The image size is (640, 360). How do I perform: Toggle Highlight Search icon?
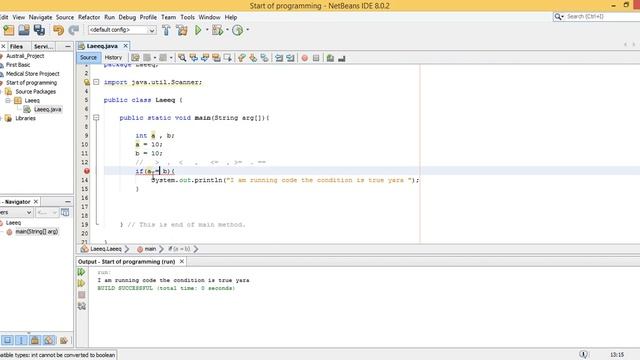click(x=216, y=58)
